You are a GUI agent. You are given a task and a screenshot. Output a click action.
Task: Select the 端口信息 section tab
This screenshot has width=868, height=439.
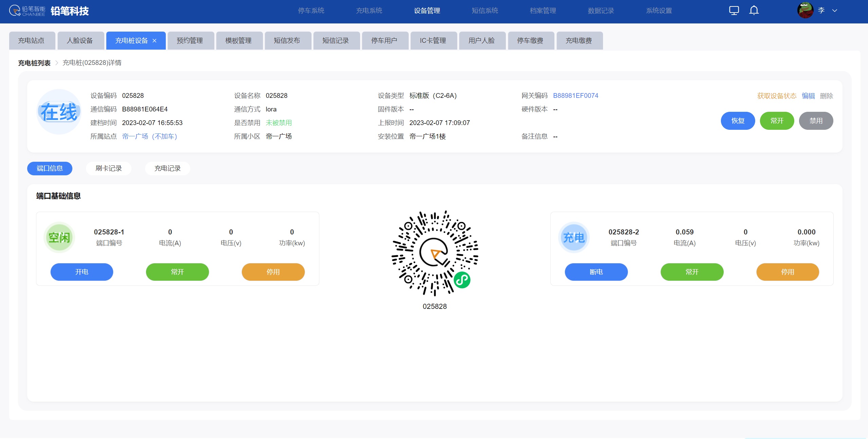tap(50, 169)
